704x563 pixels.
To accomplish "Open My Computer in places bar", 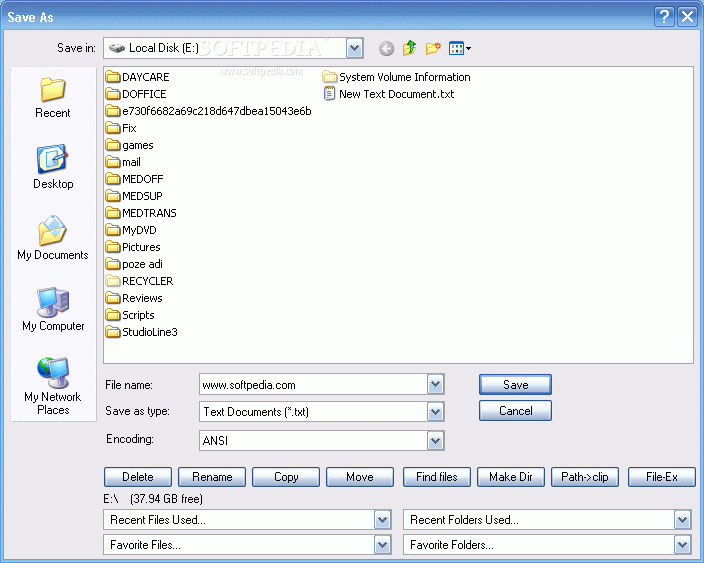I will 53,309.
